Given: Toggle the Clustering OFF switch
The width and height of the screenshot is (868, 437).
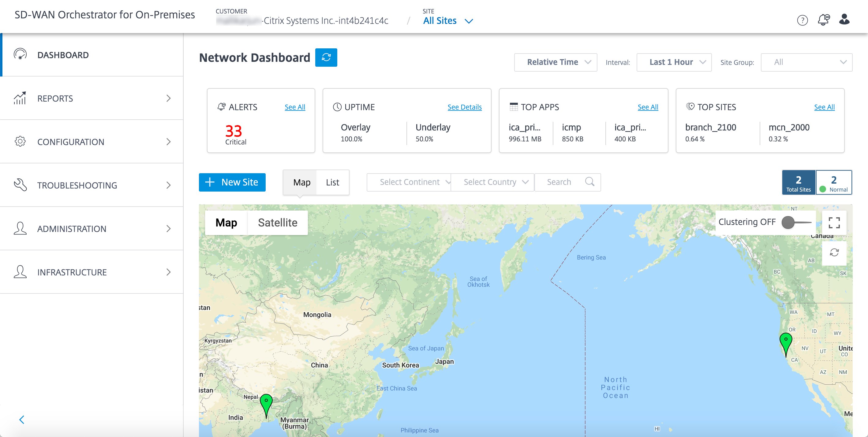Looking at the screenshot, I should pyautogui.click(x=796, y=222).
